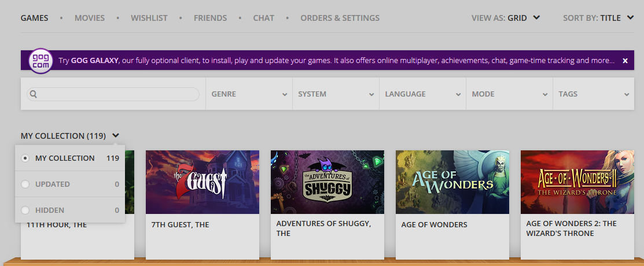Click the '119' count beside My Collection

pos(112,158)
